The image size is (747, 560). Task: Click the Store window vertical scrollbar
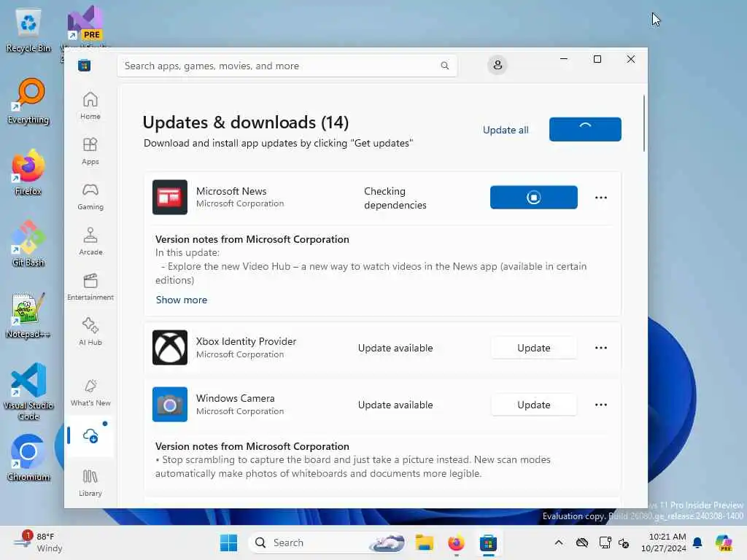[644, 123]
